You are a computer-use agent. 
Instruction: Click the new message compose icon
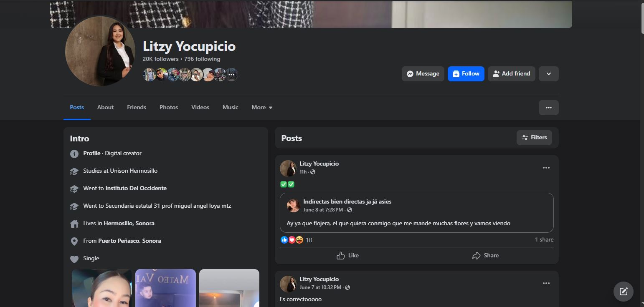pos(624,292)
